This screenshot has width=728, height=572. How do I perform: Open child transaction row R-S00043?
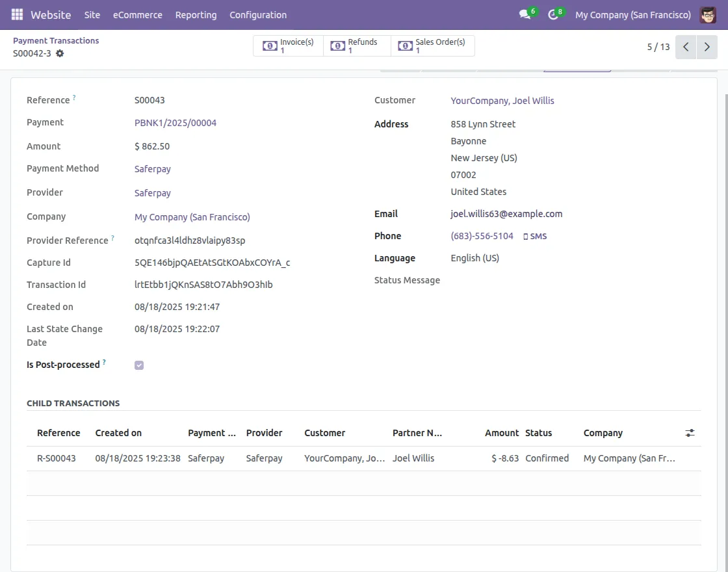57,458
